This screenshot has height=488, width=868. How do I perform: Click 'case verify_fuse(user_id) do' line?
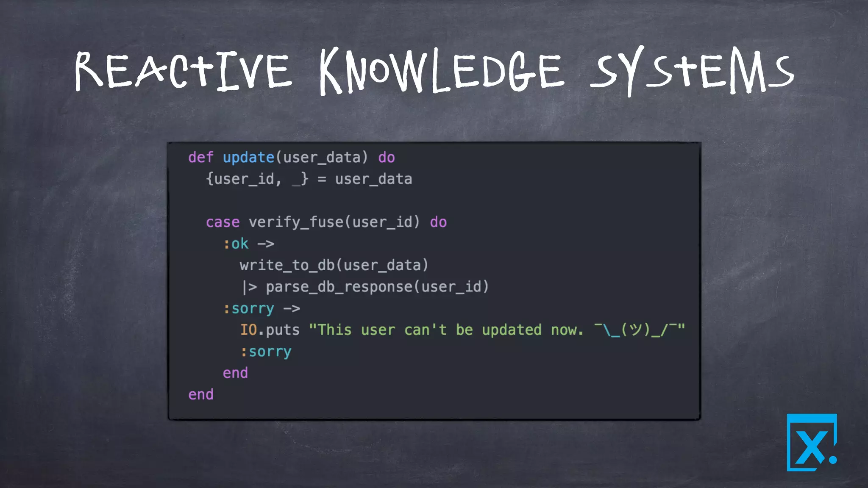click(326, 222)
